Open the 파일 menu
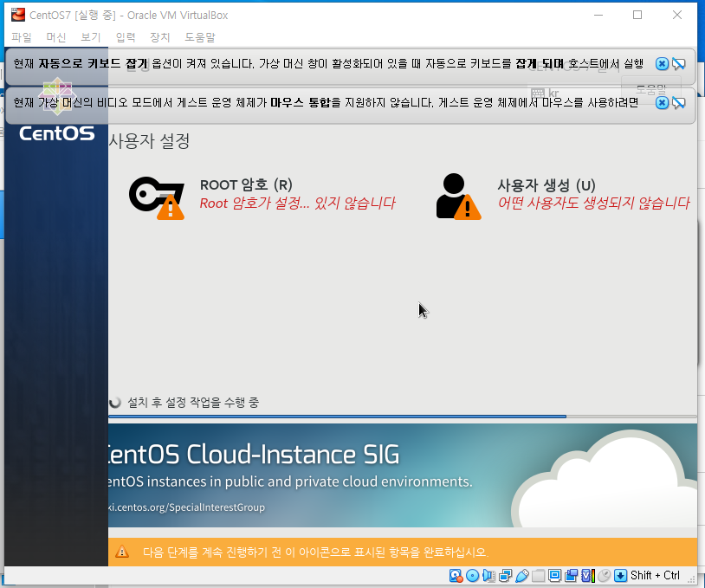 click(x=21, y=37)
